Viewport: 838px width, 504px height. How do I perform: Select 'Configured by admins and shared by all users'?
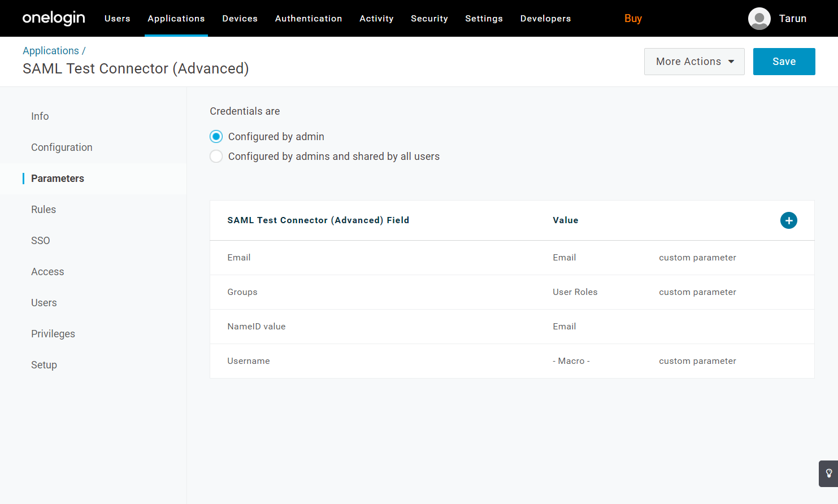(x=216, y=157)
